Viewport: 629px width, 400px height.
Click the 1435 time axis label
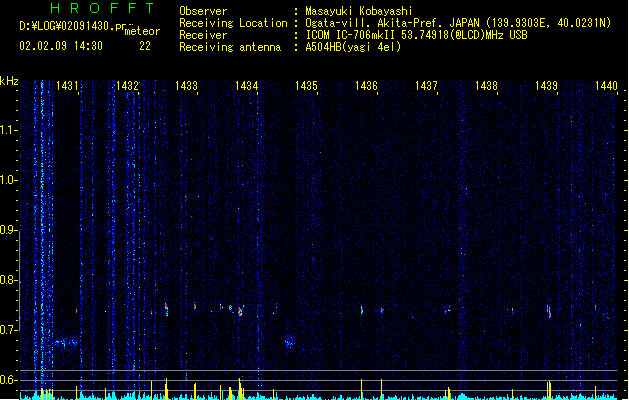pyautogui.click(x=306, y=86)
